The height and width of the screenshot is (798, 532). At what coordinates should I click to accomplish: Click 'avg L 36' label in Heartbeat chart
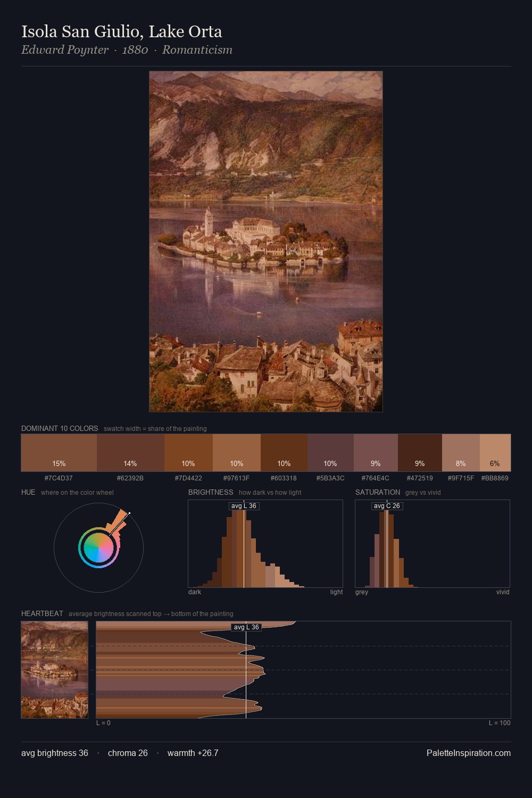pos(246,627)
